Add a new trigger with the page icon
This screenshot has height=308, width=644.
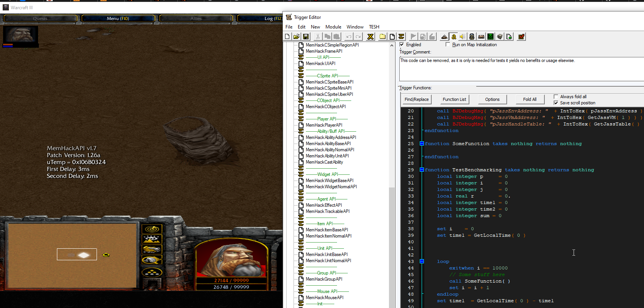pos(392,37)
